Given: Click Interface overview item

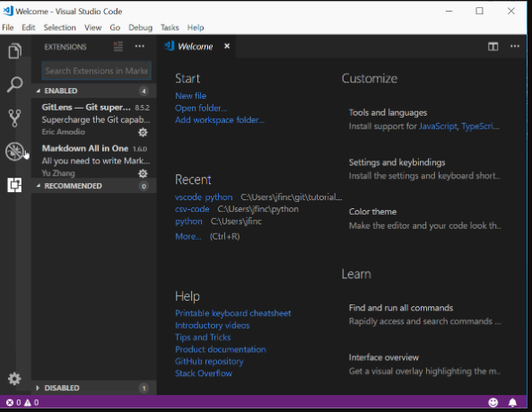Looking at the screenshot, I should [x=424, y=364].
